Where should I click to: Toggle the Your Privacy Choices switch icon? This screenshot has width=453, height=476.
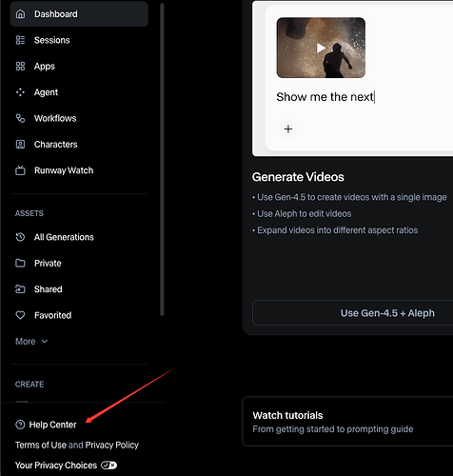[x=108, y=466]
